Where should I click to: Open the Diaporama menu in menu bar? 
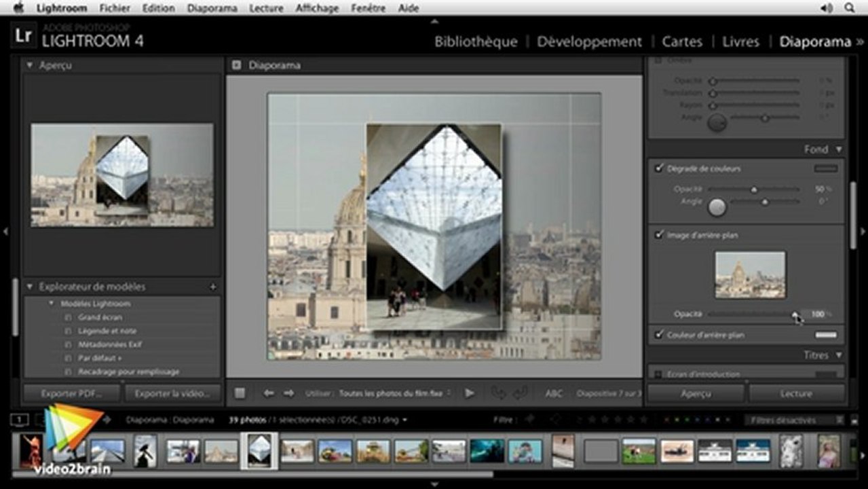[212, 8]
